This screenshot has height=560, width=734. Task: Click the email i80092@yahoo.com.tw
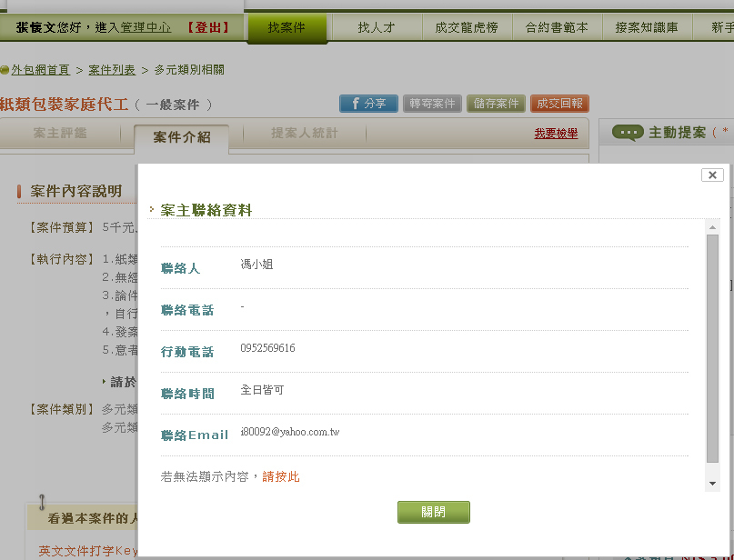point(290,432)
